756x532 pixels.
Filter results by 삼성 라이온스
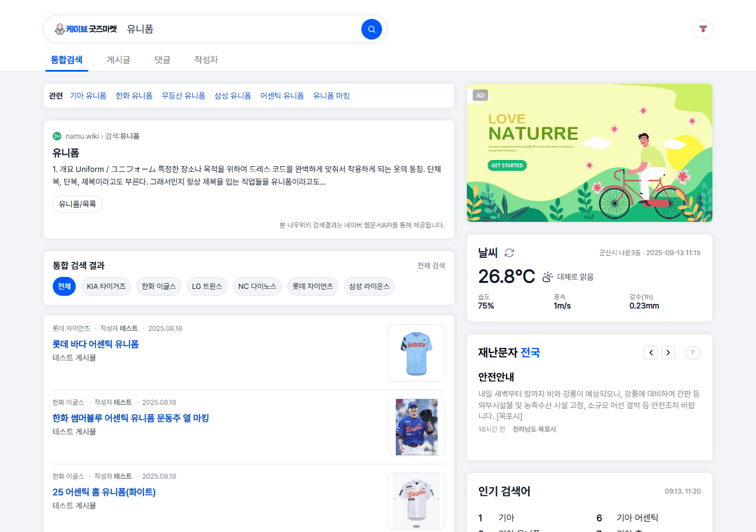point(369,287)
